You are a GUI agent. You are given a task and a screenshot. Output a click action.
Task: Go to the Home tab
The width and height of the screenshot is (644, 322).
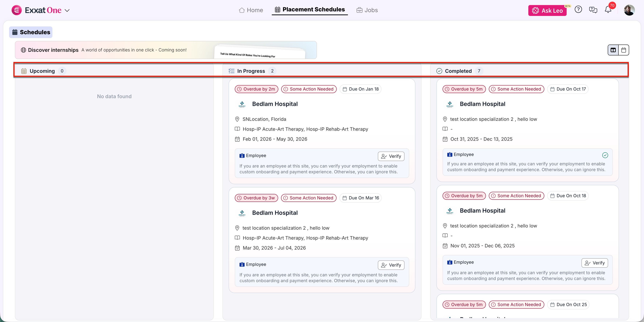[251, 10]
